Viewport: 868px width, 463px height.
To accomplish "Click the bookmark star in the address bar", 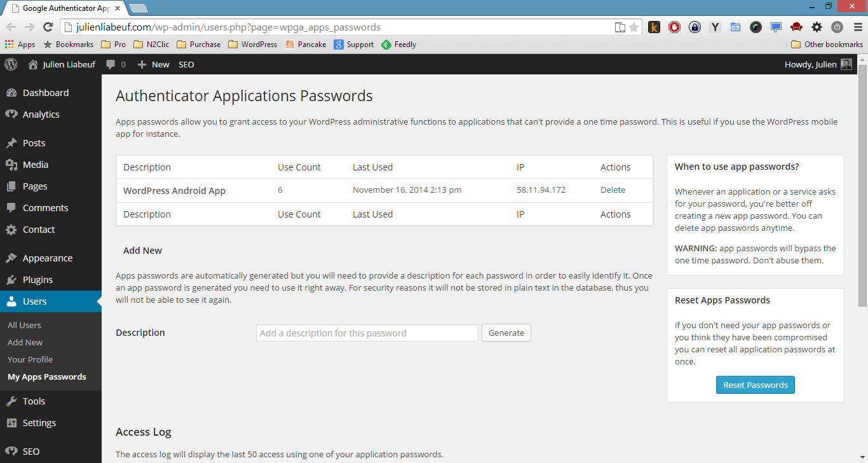I will pyautogui.click(x=633, y=27).
